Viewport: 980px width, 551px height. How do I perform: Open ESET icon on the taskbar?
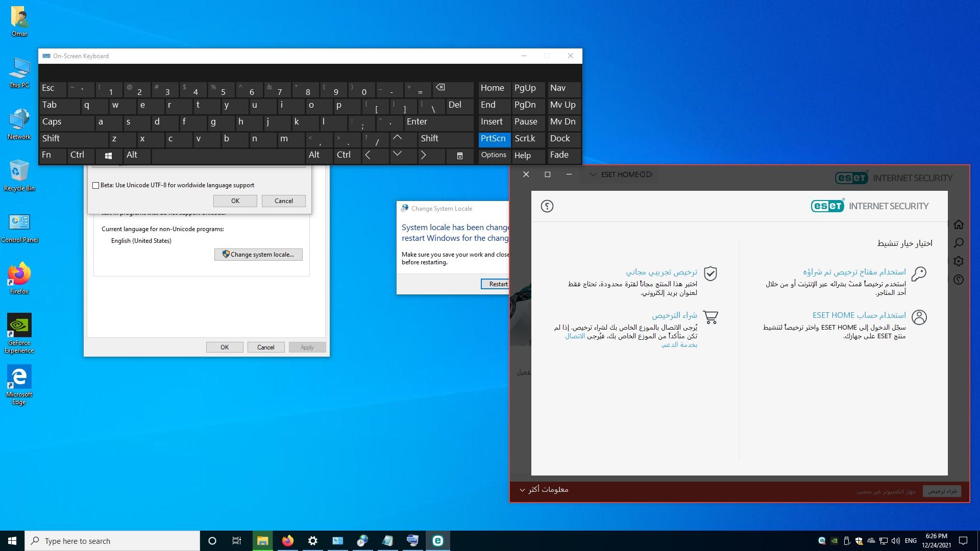pyautogui.click(x=438, y=541)
